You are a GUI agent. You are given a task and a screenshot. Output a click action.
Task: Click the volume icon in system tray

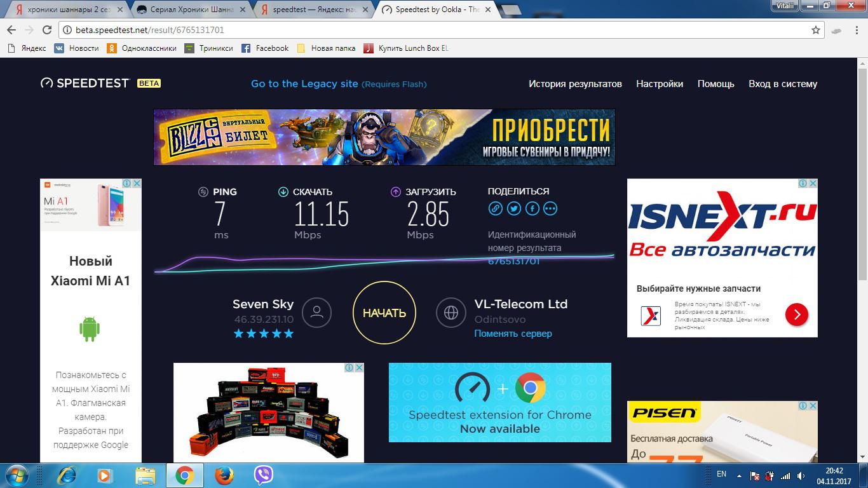801,475
